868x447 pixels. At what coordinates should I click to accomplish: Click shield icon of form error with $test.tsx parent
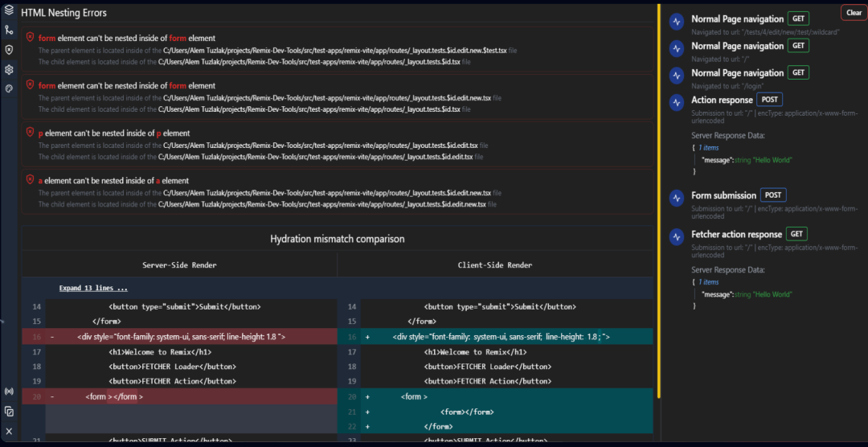coord(31,38)
